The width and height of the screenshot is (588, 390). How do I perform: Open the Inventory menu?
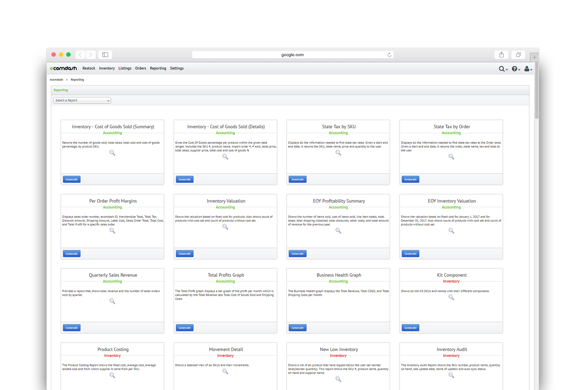click(x=107, y=68)
